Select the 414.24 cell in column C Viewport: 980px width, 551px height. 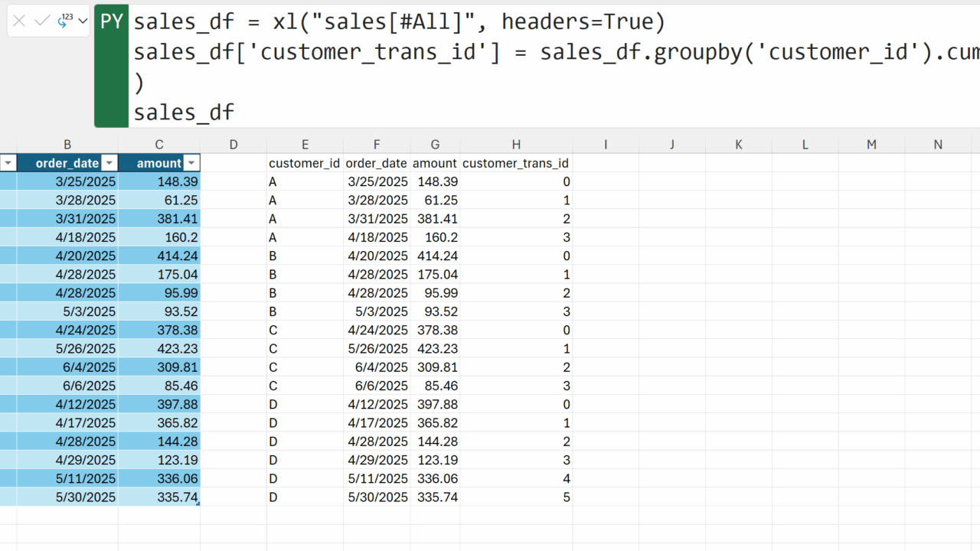point(159,256)
